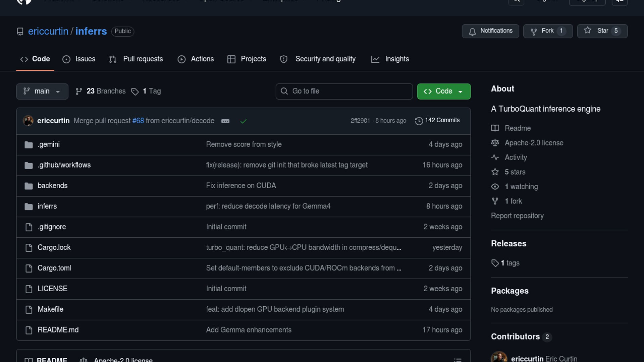This screenshot has height=362, width=644.
Task: Click the Apache-2.0 license link
Action: pos(534,143)
